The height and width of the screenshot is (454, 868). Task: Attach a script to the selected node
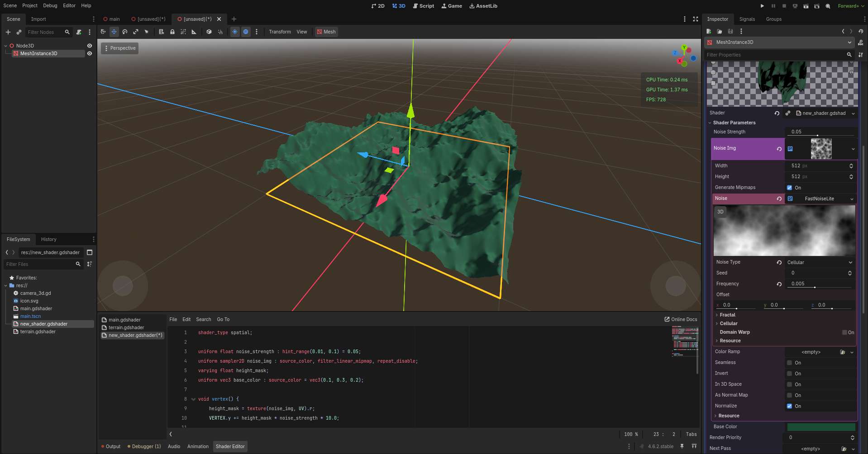pos(79,32)
